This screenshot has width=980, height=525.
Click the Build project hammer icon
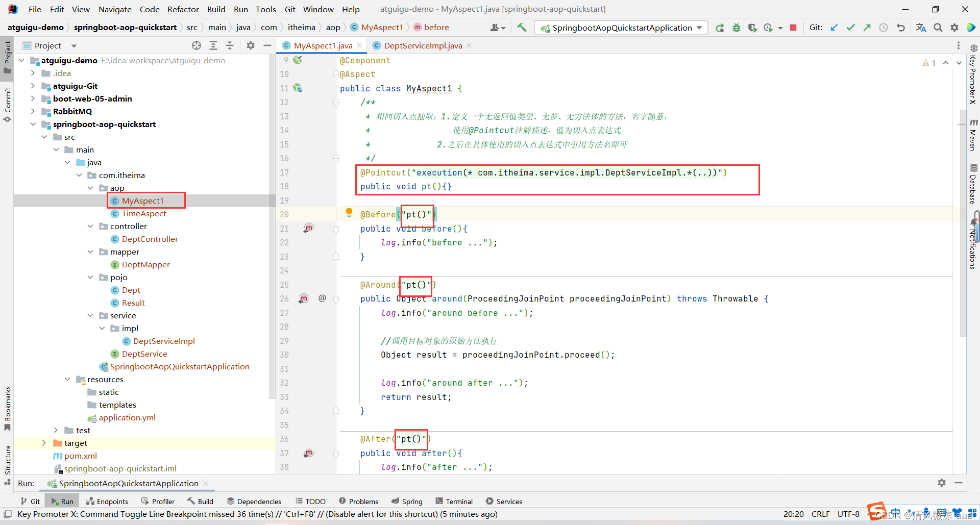522,28
